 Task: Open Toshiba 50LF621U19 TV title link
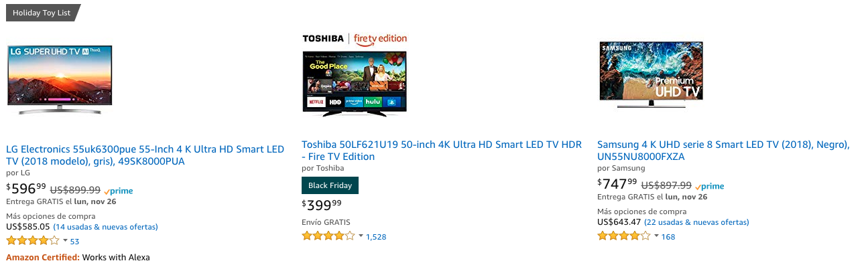tap(442, 151)
